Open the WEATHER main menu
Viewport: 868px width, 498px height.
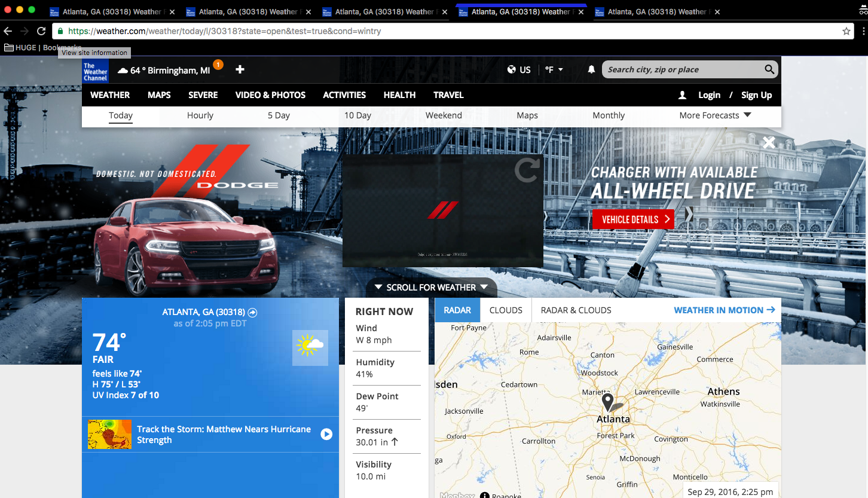[x=110, y=95]
